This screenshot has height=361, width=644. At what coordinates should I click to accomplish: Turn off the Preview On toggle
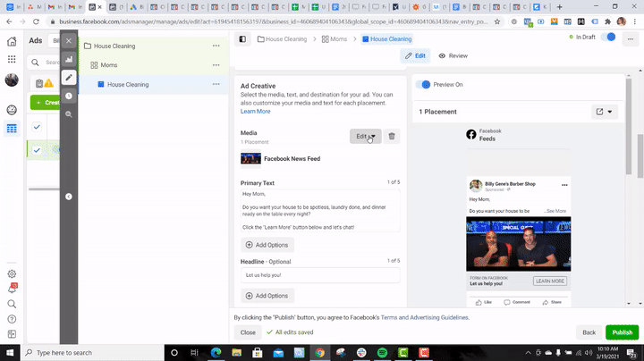pyautogui.click(x=423, y=85)
